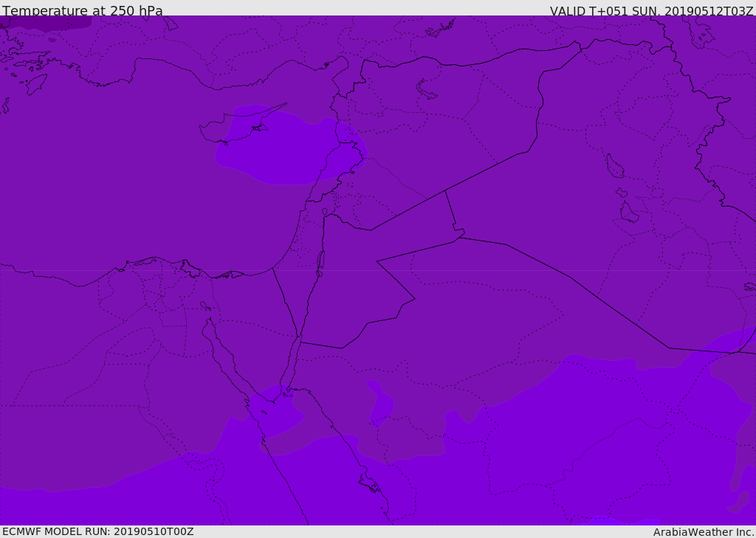Click the Dead Sea outline on the map

pos(320,263)
